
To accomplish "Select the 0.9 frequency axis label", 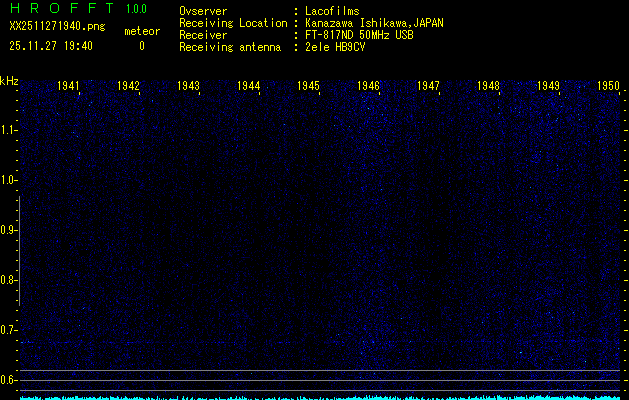I will click(9, 230).
